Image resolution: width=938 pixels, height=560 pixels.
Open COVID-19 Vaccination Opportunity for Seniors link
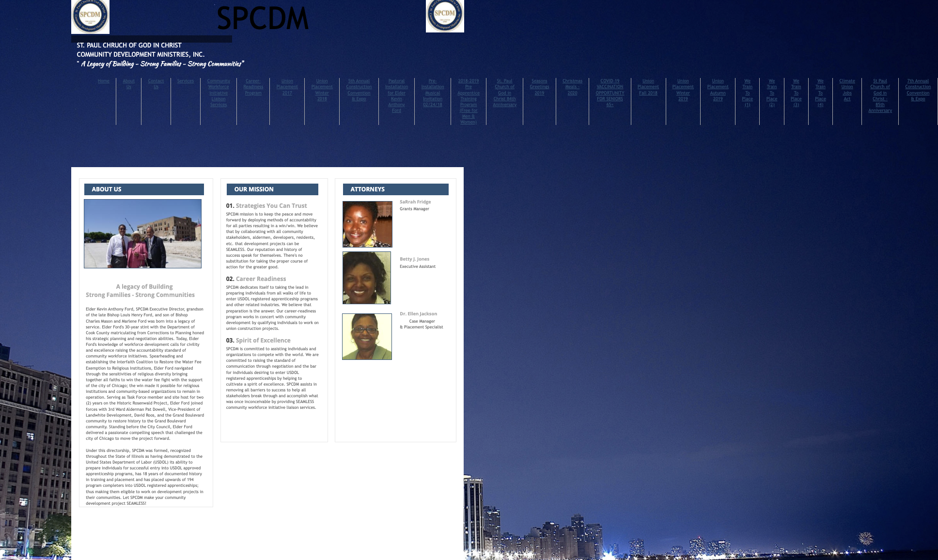click(x=610, y=93)
